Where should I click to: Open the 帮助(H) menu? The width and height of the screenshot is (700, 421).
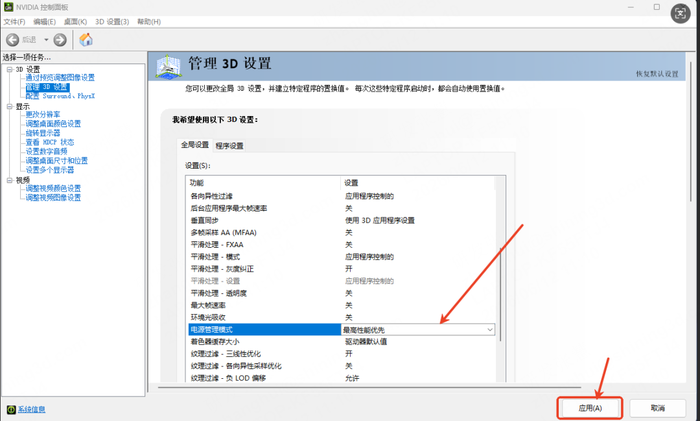point(149,21)
